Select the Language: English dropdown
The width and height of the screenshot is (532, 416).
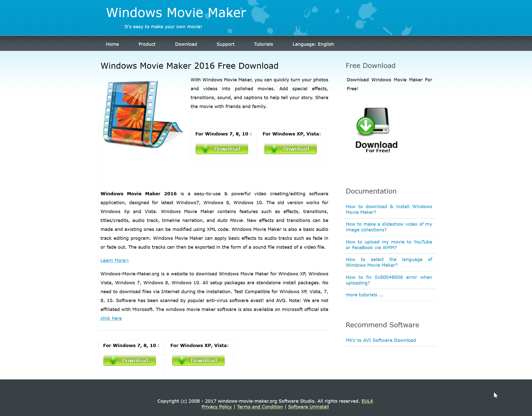[x=313, y=44]
